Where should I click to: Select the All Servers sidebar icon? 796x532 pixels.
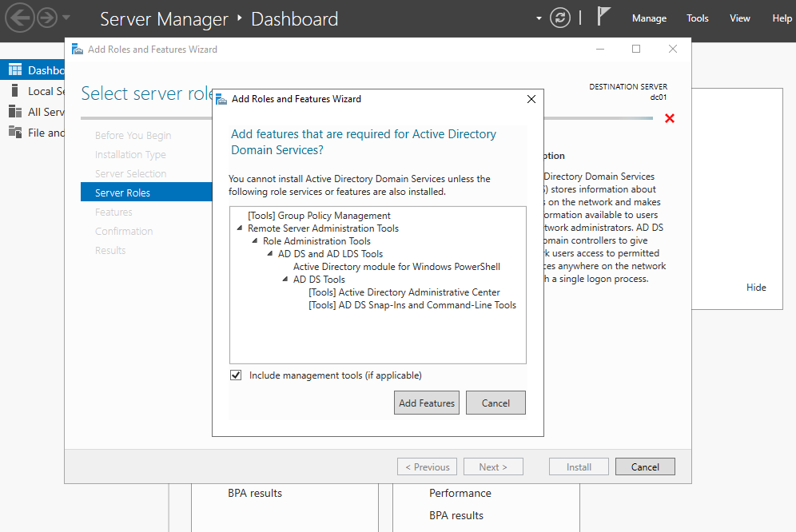click(15, 112)
